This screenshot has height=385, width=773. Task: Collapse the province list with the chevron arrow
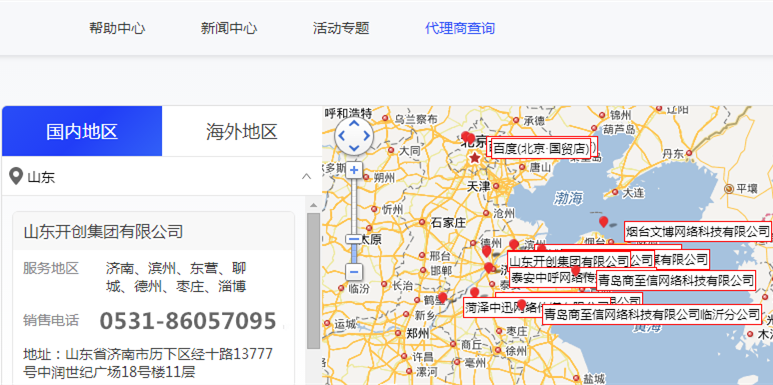(x=306, y=176)
